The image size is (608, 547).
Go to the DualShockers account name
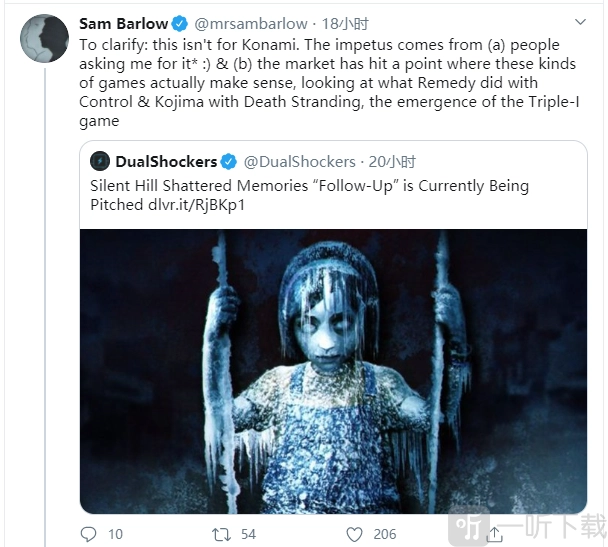point(166,161)
